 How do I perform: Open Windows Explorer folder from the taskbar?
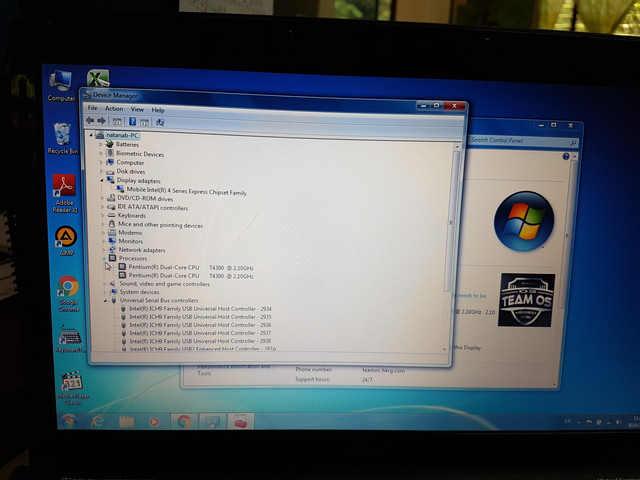[127, 422]
